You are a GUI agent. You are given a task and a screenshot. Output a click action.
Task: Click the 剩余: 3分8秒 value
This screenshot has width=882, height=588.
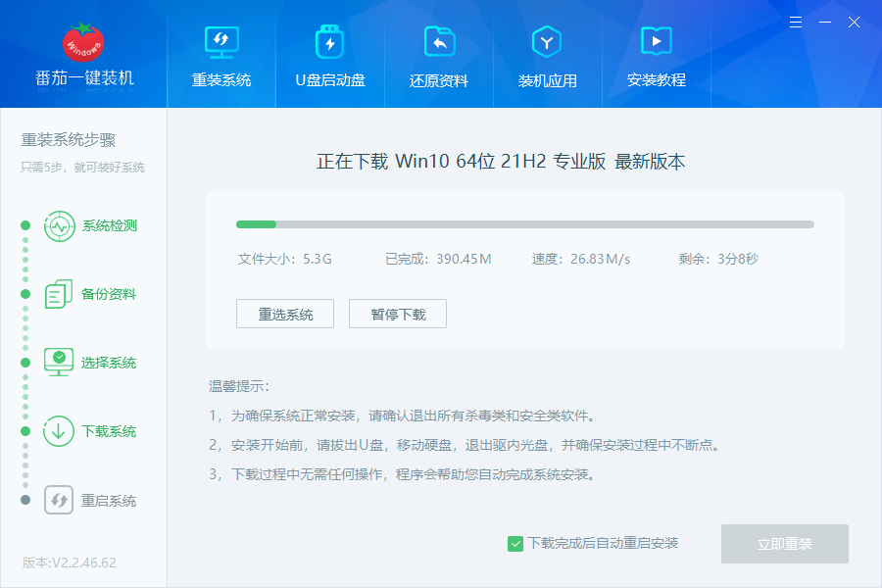[718, 259]
